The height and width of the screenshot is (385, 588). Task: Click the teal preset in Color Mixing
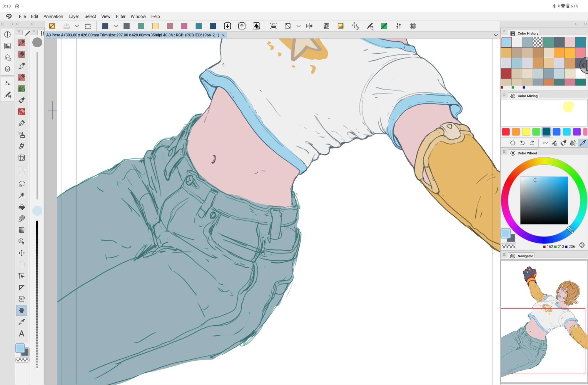pyautogui.click(x=546, y=132)
